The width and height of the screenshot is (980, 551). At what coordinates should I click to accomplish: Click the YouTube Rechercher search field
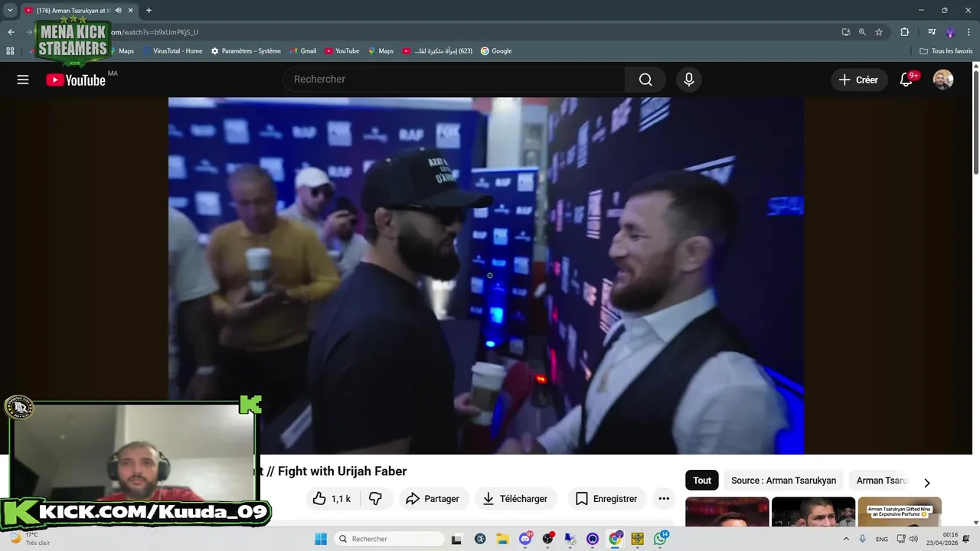coord(455,80)
